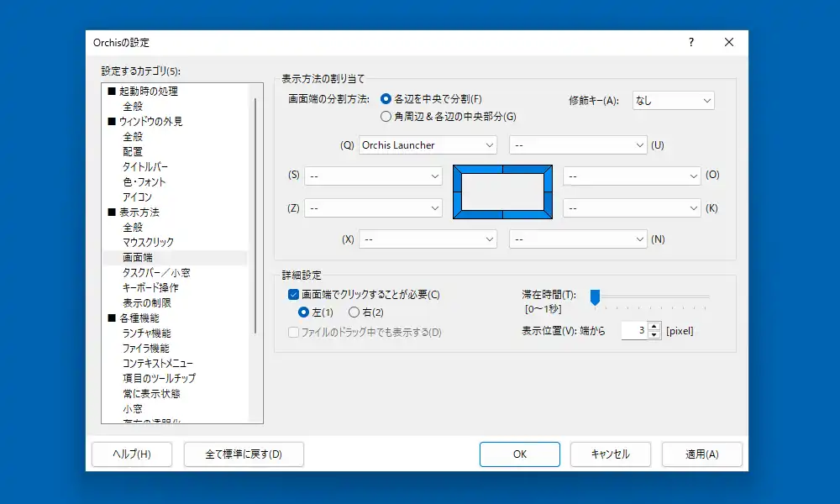This screenshot has width=840, height=504.
Task: Select 画面端 in category list
Action: (x=138, y=258)
